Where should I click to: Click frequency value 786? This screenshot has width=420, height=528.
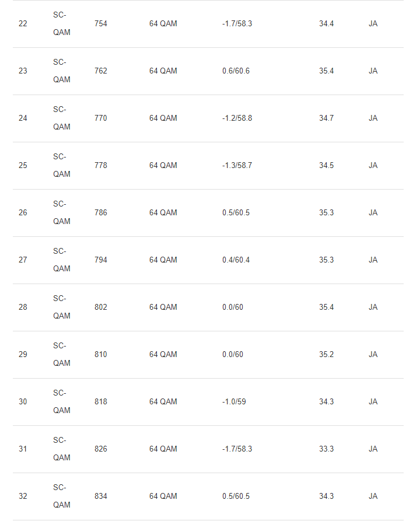[x=101, y=213]
